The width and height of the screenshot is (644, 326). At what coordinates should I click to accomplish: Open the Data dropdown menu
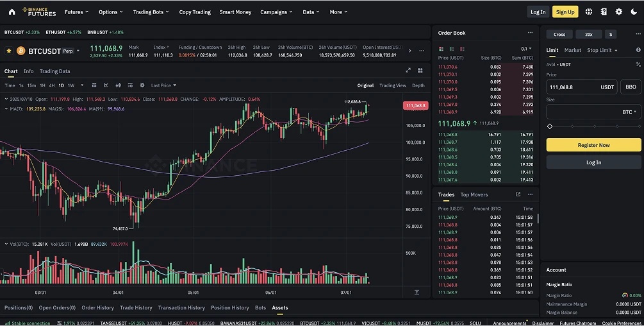click(311, 12)
